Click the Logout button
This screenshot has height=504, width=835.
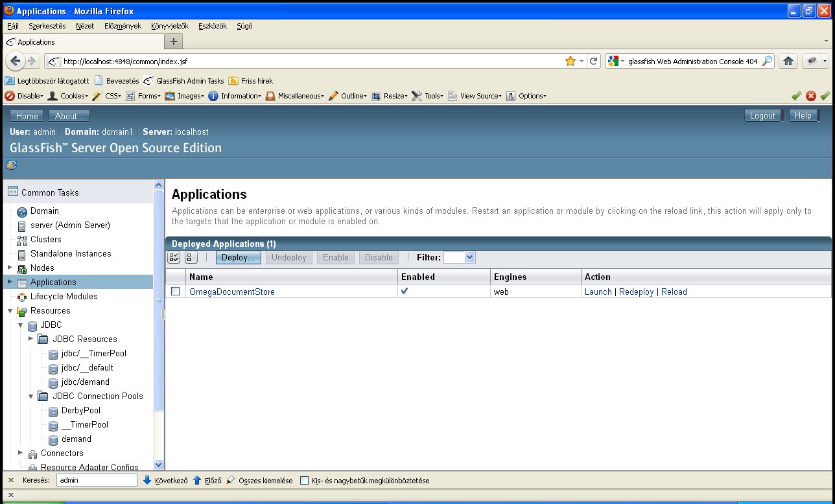click(762, 116)
